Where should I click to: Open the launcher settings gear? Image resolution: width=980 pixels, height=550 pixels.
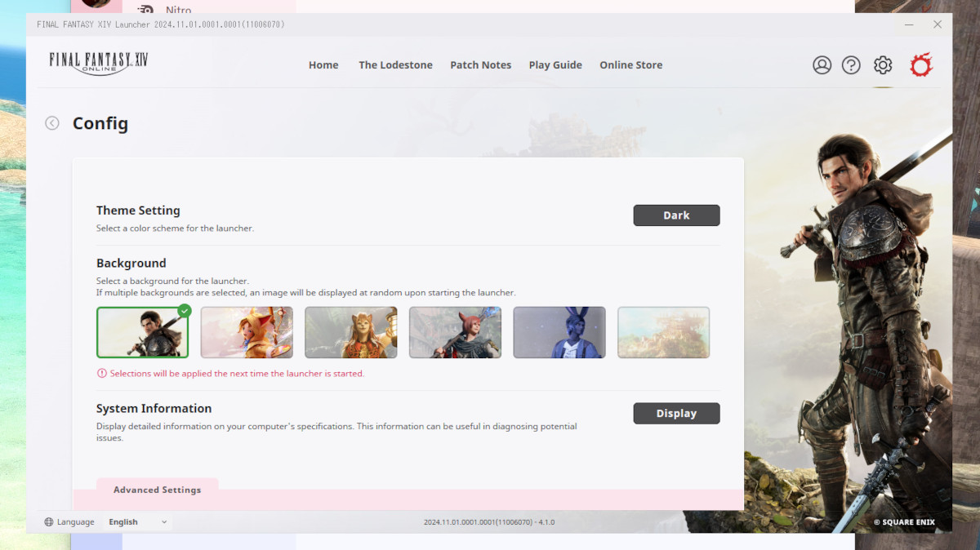[882, 64]
